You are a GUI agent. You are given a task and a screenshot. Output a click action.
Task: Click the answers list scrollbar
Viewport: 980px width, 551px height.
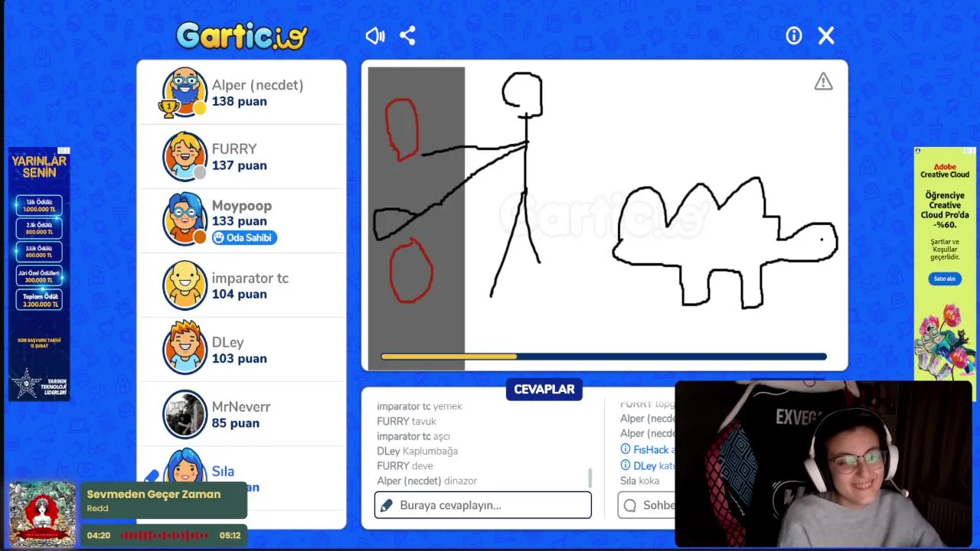point(590,478)
